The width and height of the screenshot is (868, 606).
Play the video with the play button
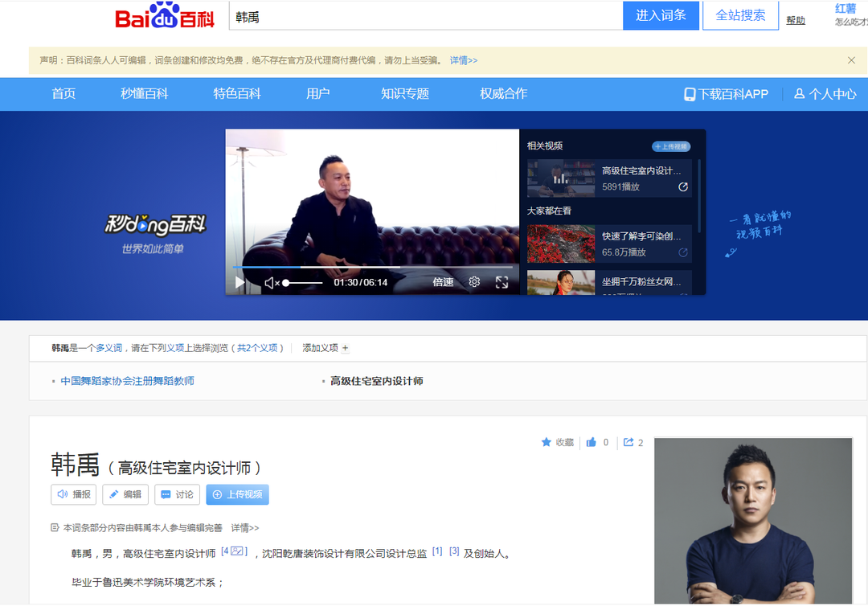pos(240,282)
